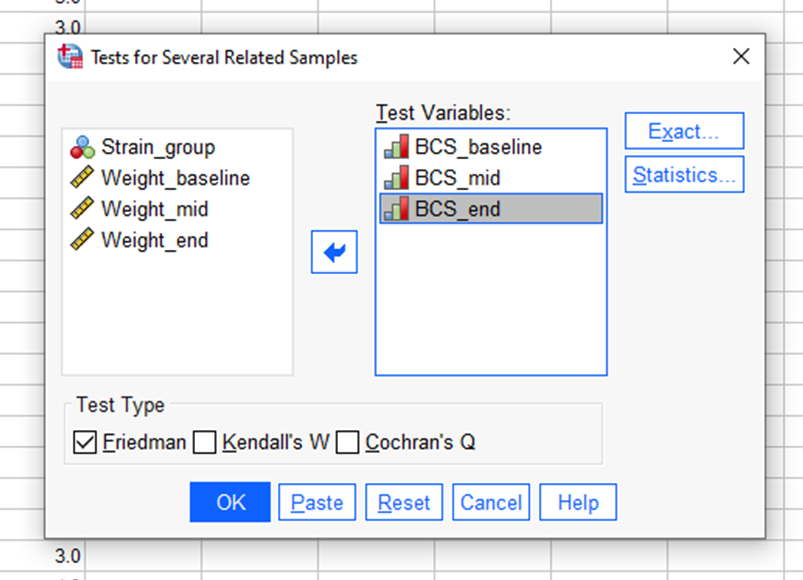The height and width of the screenshot is (580, 803).
Task: Click the scale icon next to Weight_mid
Action: 88,209
